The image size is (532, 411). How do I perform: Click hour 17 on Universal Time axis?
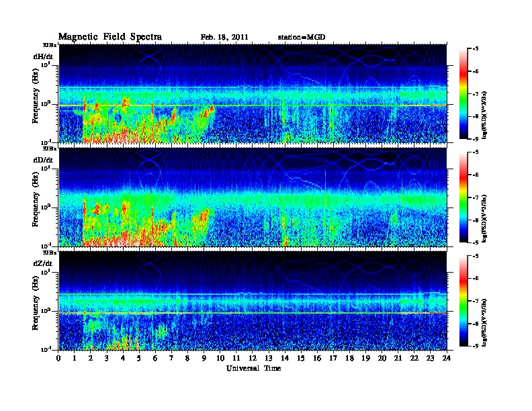[334, 359]
